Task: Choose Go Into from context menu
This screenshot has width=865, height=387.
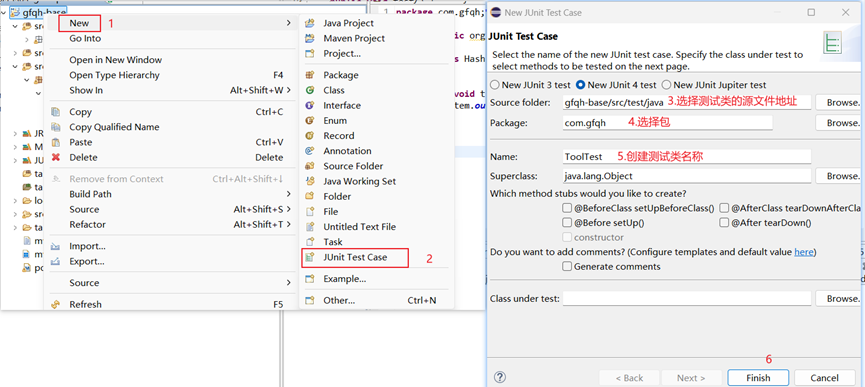Action: [x=85, y=38]
